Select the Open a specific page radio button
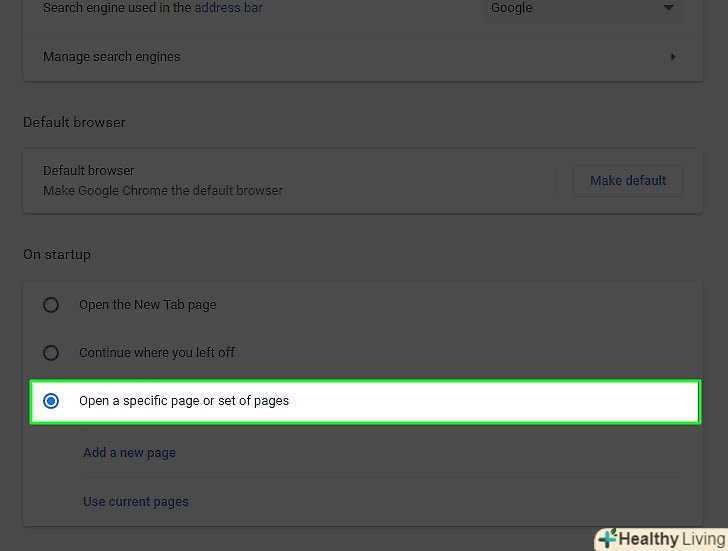Image resolution: width=728 pixels, height=551 pixels. point(51,401)
